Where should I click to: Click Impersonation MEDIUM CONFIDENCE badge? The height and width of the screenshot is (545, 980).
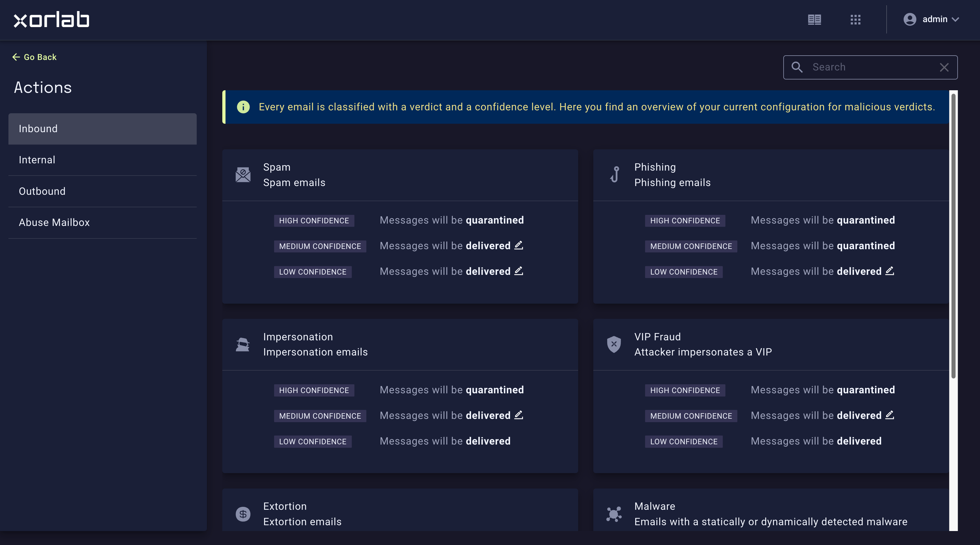coord(320,416)
